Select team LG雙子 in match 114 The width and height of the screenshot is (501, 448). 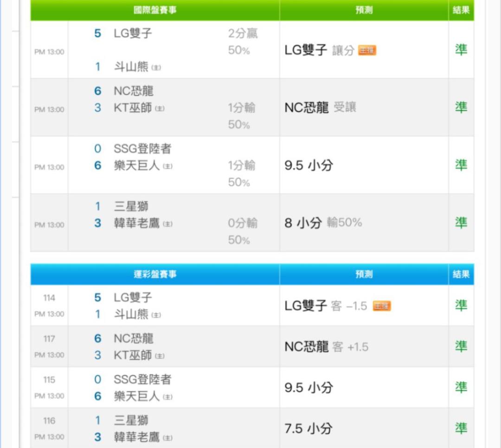point(133,297)
